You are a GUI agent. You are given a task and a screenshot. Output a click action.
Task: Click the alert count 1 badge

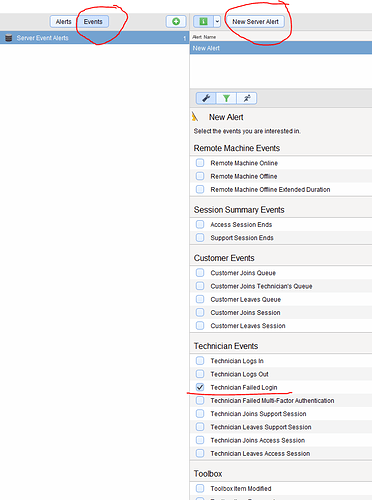coord(184,39)
